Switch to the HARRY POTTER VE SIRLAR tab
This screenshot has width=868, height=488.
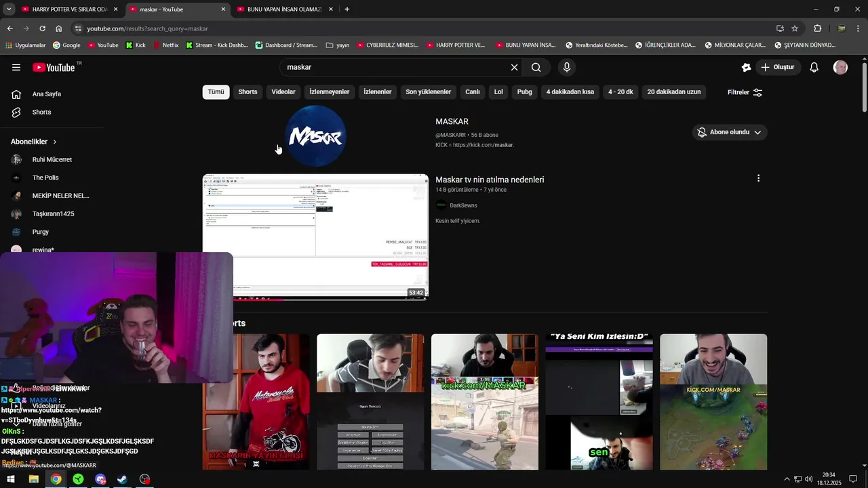pyautogui.click(x=71, y=9)
